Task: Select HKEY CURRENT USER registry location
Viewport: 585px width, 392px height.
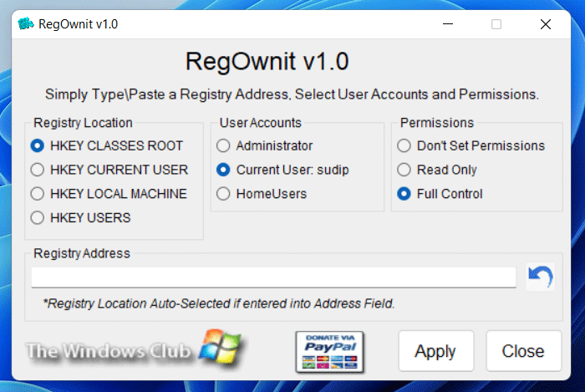Action: tap(109, 170)
